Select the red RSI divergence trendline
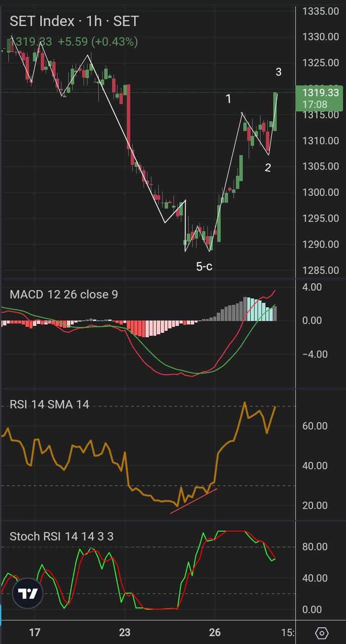The width and height of the screenshot is (346, 644). click(194, 501)
